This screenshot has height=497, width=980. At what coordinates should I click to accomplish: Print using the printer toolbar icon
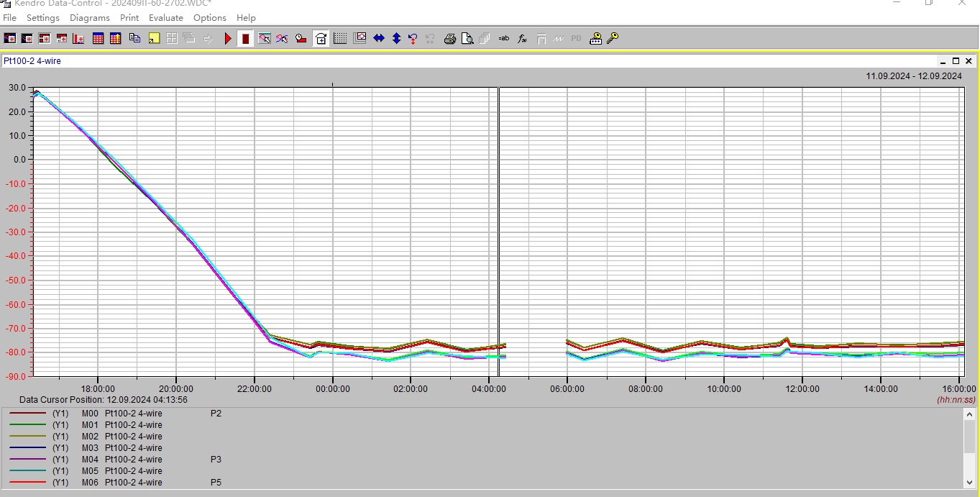click(450, 39)
